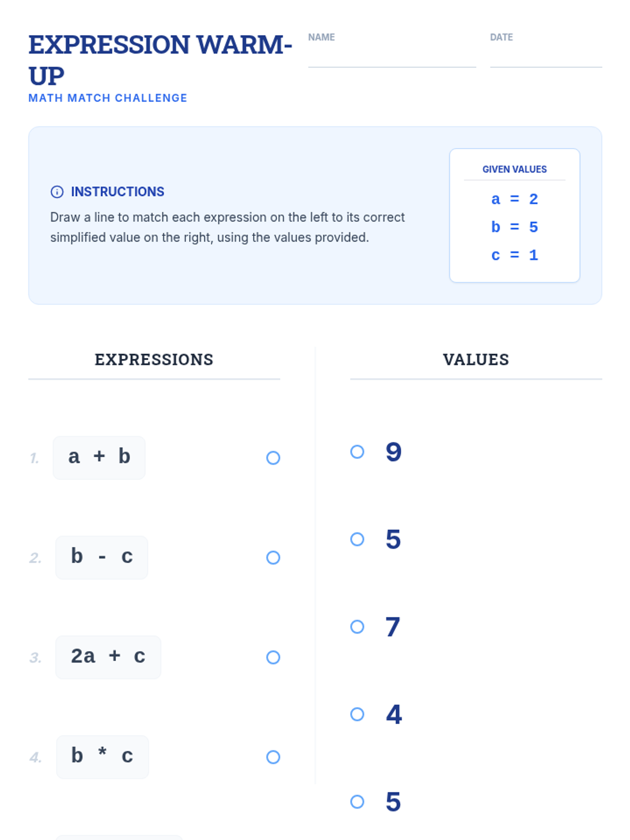Viewport: 630px width, 840px height.
Task: Click the circle beside the first value 5
Action: [x=357, y=539]
